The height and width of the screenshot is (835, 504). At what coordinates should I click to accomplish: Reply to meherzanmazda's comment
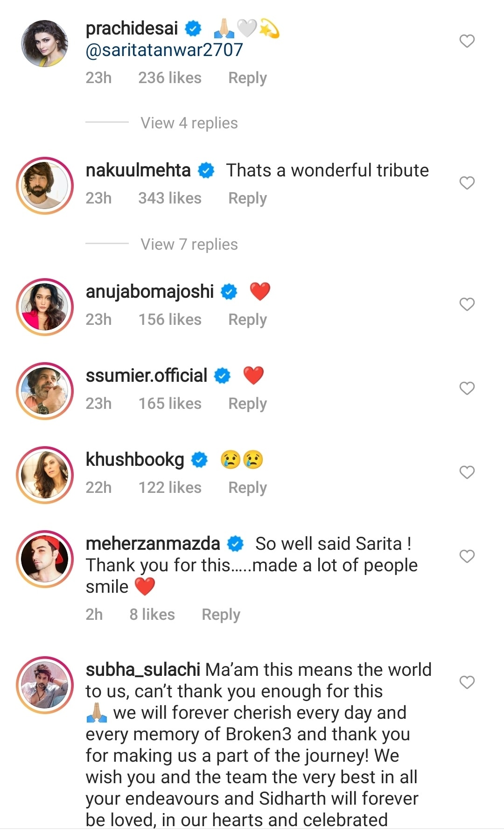coord(221,615)
